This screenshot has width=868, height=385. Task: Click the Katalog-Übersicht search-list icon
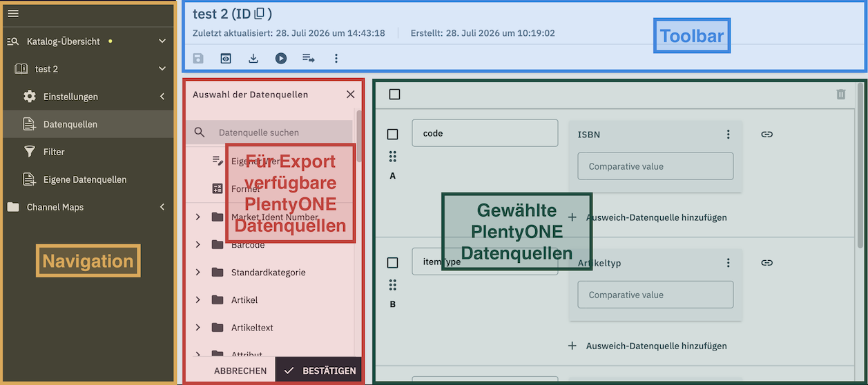[12, 41]
